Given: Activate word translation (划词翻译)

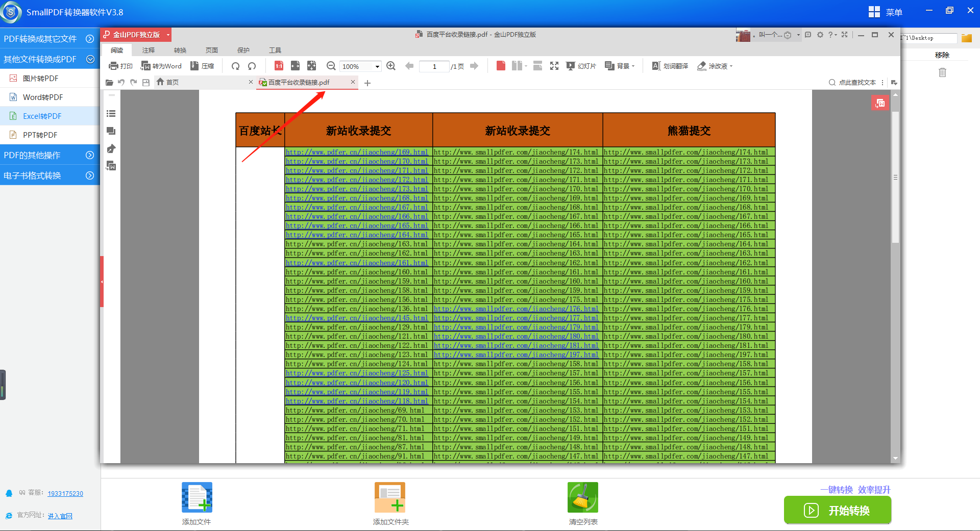Looking at the screenshot, I should pos(670,66).
